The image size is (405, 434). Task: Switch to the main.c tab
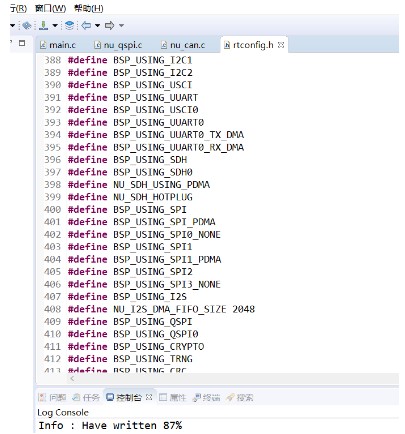point(58,45)
